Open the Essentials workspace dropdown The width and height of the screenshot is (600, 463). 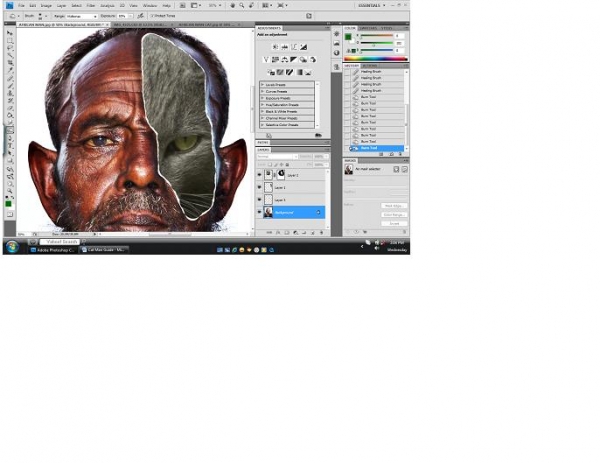(372, 6)
